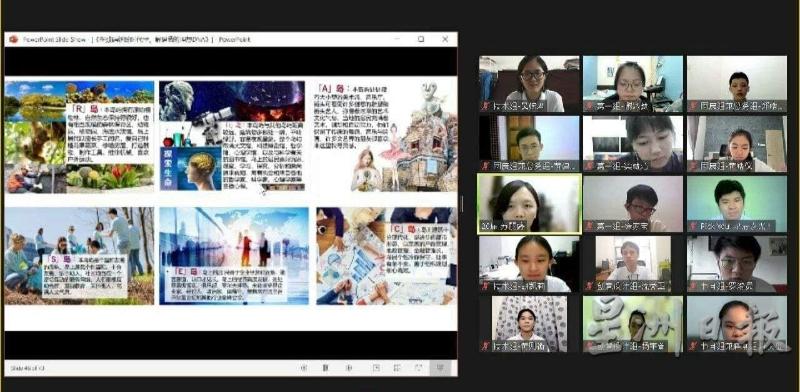Select video tile with polka-dot curtain background
Image resolution: width=800 pixels, height=392 pixels.
[529, 324]
